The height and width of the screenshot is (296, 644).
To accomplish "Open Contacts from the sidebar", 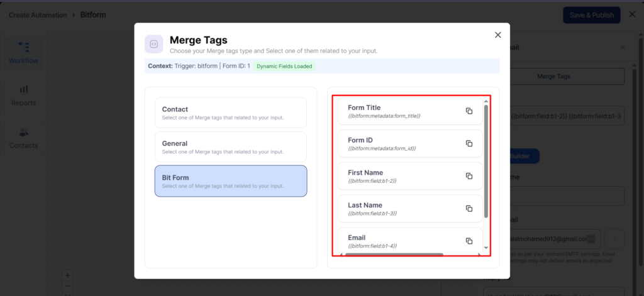I will (x=23, y=138).
